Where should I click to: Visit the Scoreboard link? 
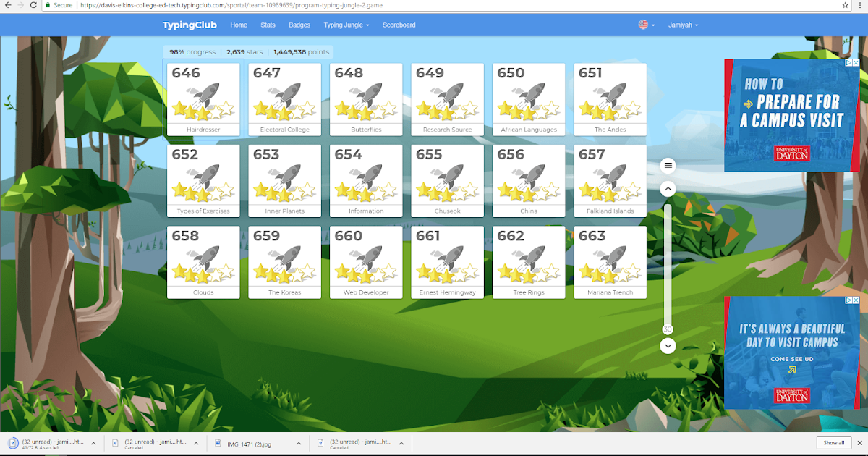[399, 25]
